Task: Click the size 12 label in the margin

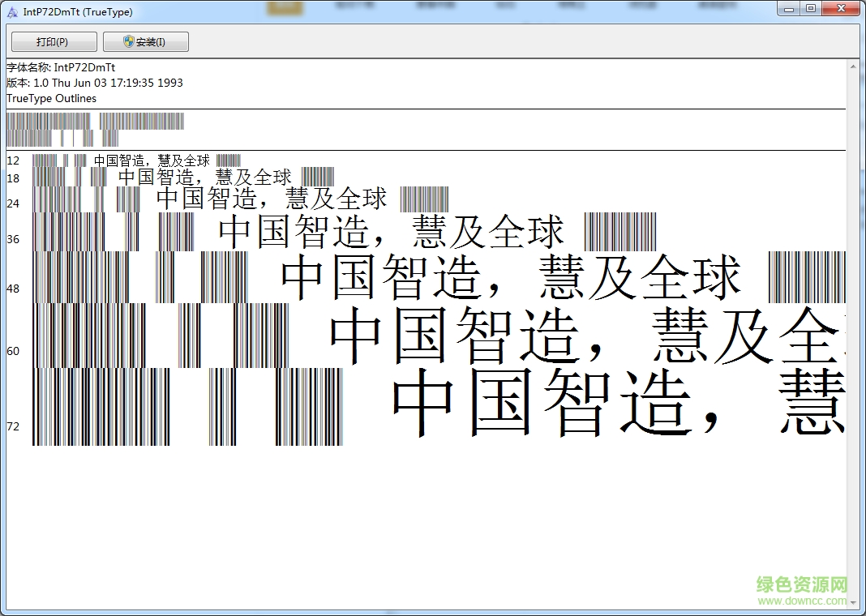Action: (x=13, y=160)
